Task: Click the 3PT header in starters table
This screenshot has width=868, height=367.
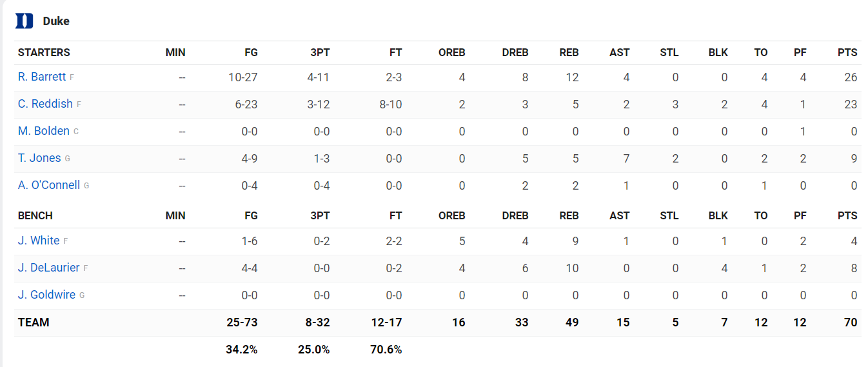Action: click(x=320, y=53)
